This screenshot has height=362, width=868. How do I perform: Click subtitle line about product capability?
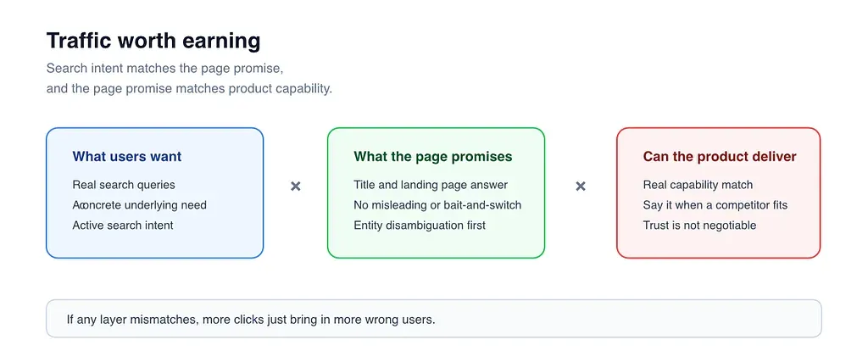189,89
